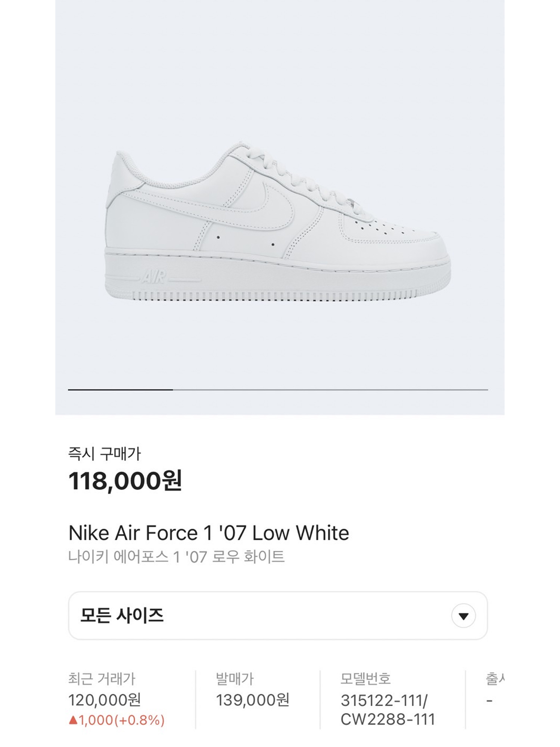The image size is (560, 747).
Task: Tap the Korean product name 나이키 에어포스
Action: coord(176,557)
